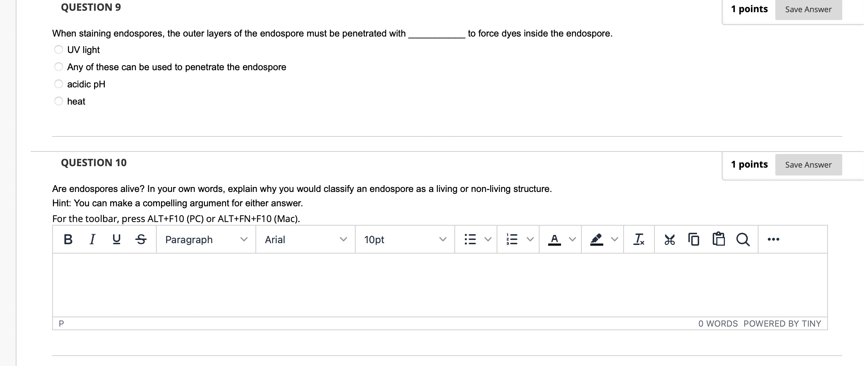Copy selection with the copy icon
This screenshot has width=868, height=366.
694,239
